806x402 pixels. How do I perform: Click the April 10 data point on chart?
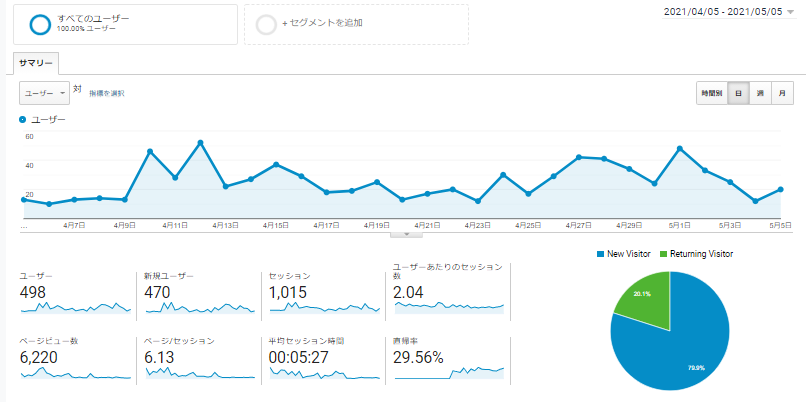point(150,151)
